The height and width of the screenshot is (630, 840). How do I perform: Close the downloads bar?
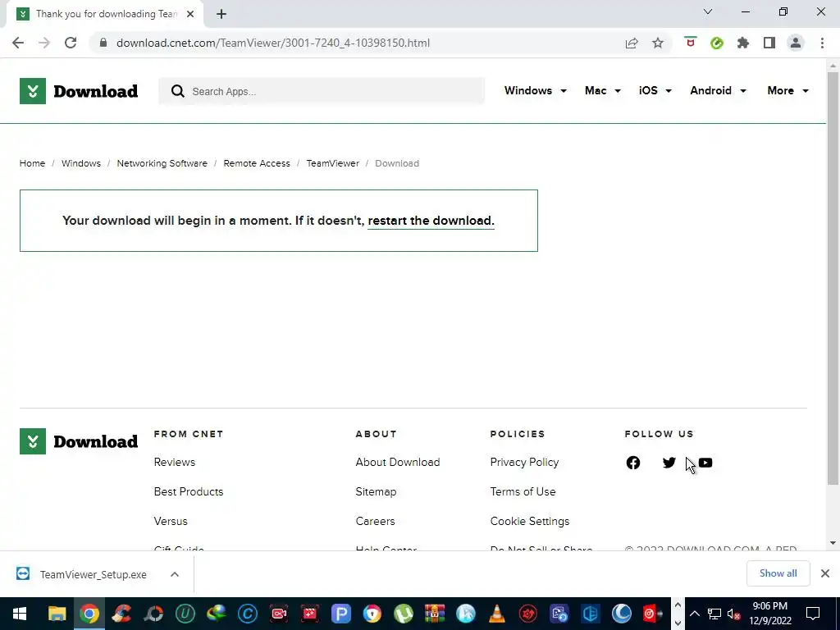(825, 573)
